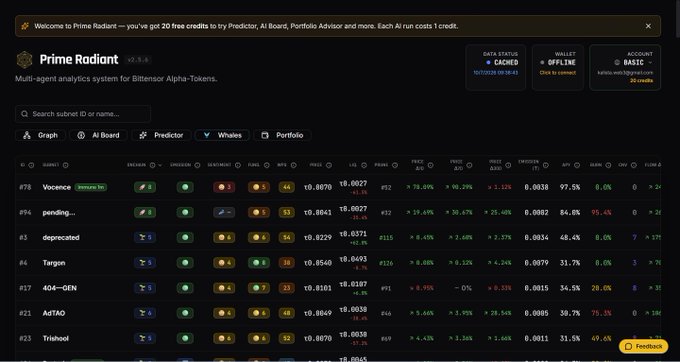680x362 pixels.
Task: Open the Data Status CACHED card
Action: [496, 68]
